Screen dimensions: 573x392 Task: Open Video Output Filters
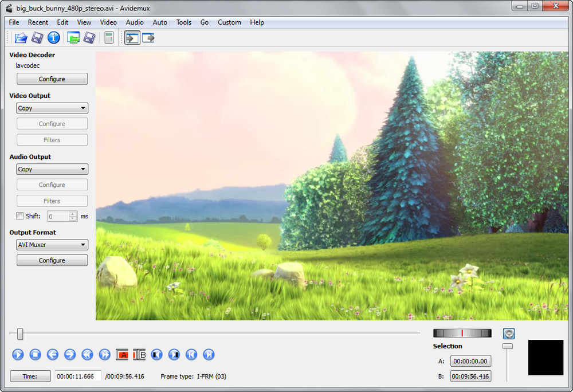52,139
